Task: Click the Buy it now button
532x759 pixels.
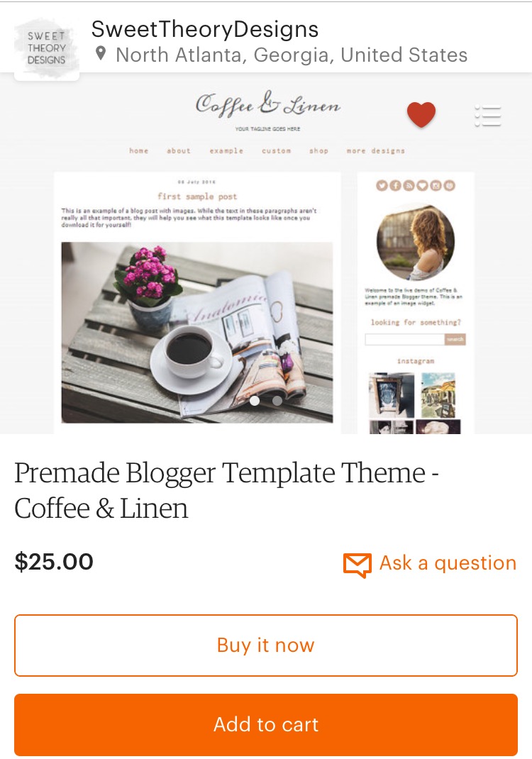Action: (266, 646)
